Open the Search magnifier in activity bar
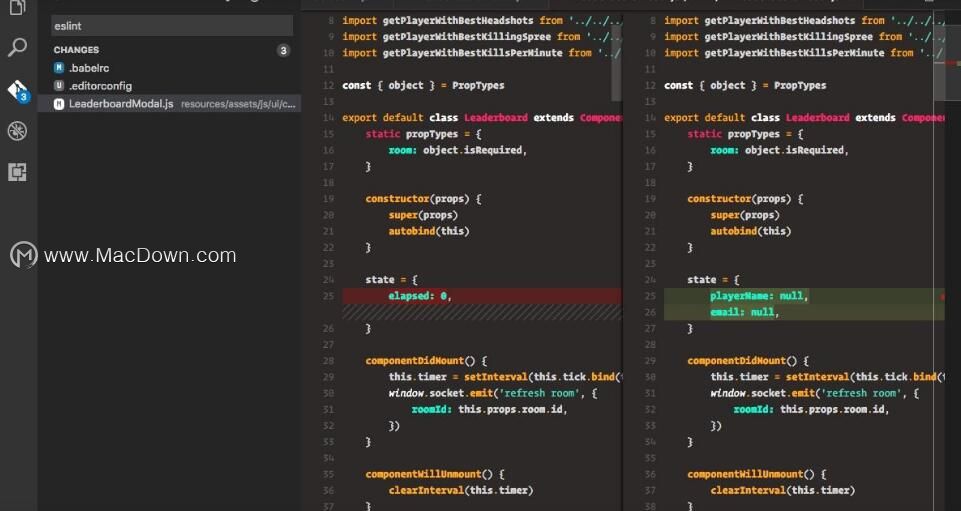The width and height of the screenshot is (961, 511). (x=17, y=47)
